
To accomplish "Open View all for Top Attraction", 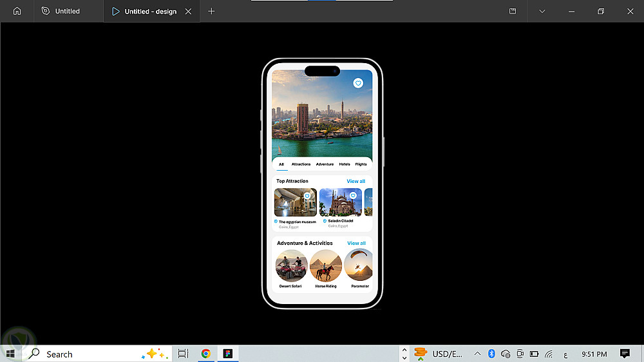I will [355, 181].
